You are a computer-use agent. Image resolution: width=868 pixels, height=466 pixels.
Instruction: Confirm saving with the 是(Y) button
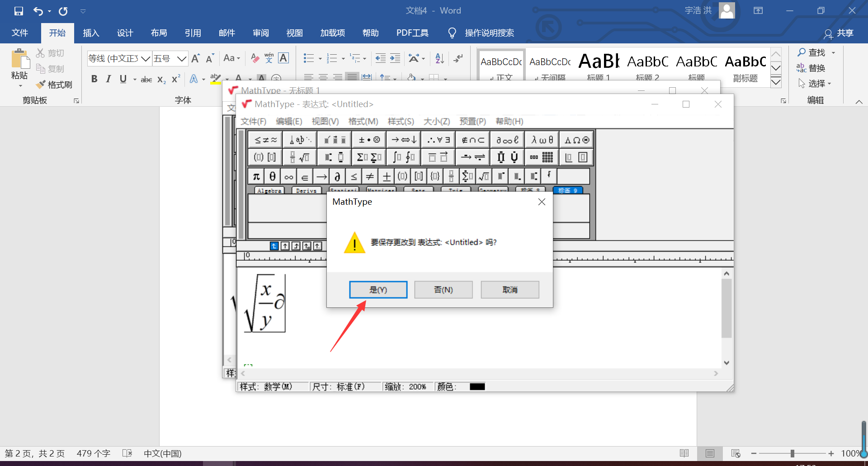click(378, 290)
